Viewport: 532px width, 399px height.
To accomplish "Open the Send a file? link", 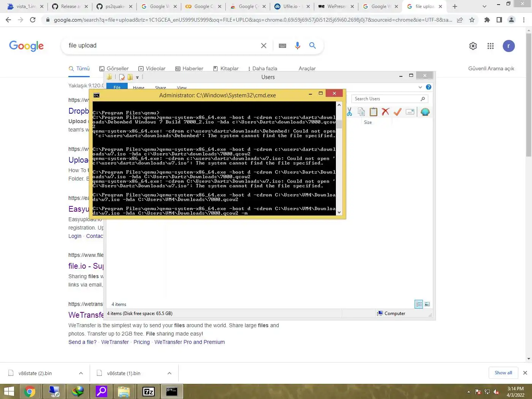I will pyautogui.click(x=82, y=342).
